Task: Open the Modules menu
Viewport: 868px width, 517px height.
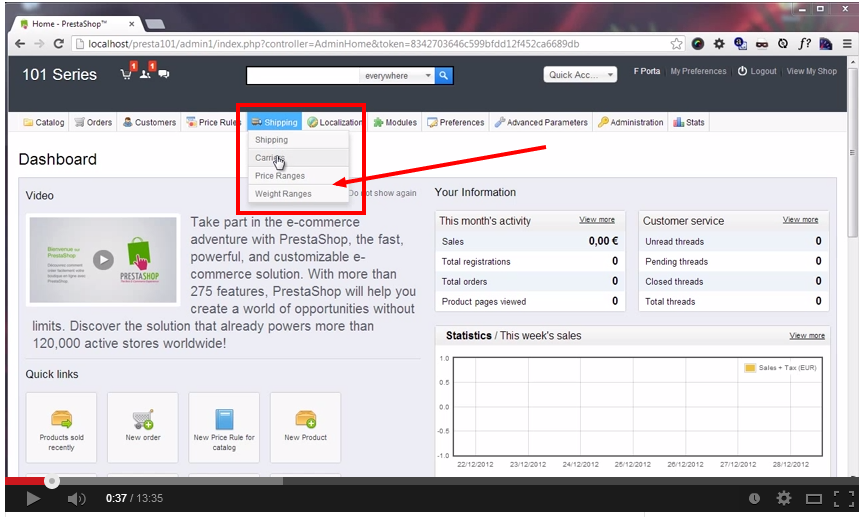Action: 395,122
